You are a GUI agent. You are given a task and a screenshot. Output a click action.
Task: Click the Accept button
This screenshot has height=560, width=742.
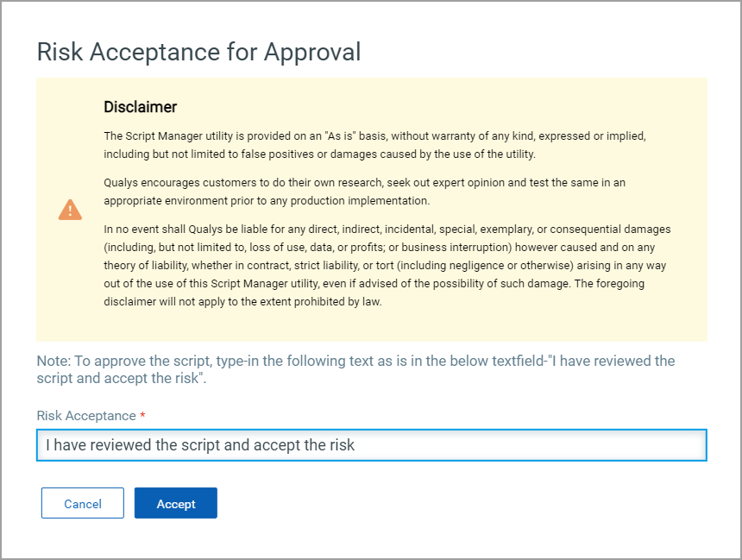tap(175, 502)
